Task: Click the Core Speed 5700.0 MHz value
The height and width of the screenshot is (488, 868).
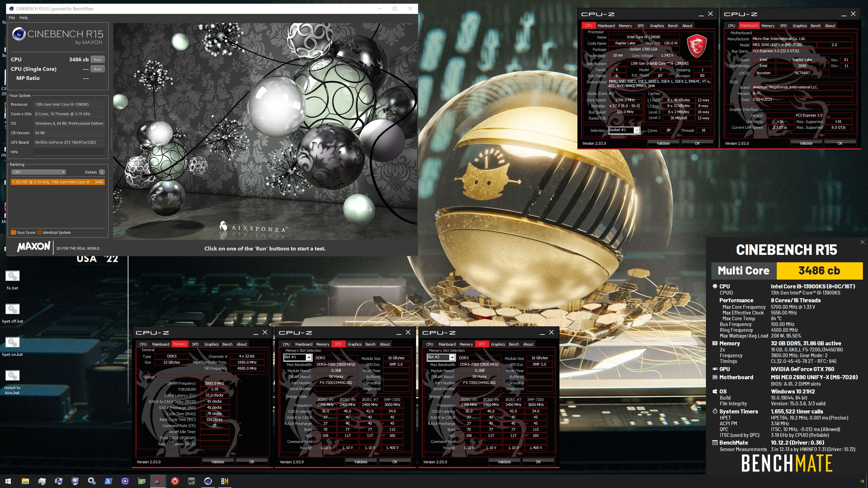Action: pyautogui.click(x=625, y=100)
